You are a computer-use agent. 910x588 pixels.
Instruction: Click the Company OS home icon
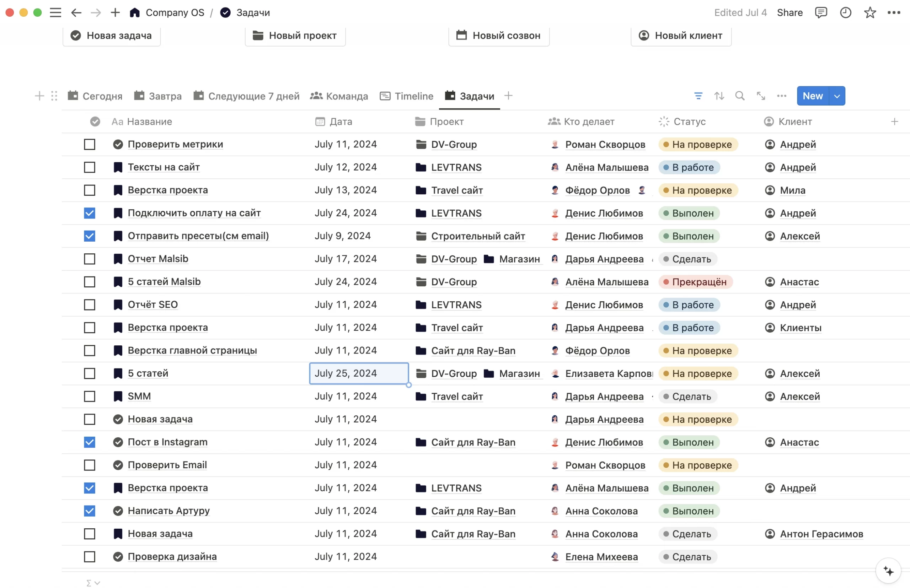(134, 12)
